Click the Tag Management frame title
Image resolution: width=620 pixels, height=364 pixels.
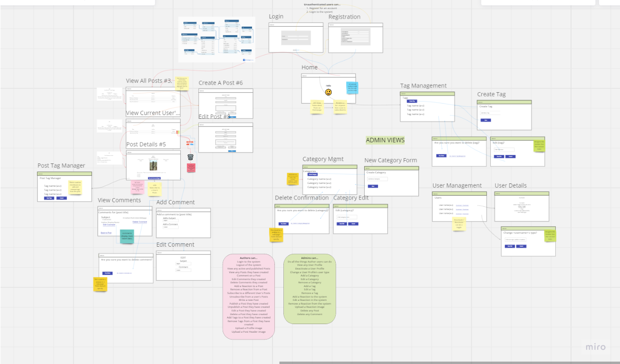[423, 86]
